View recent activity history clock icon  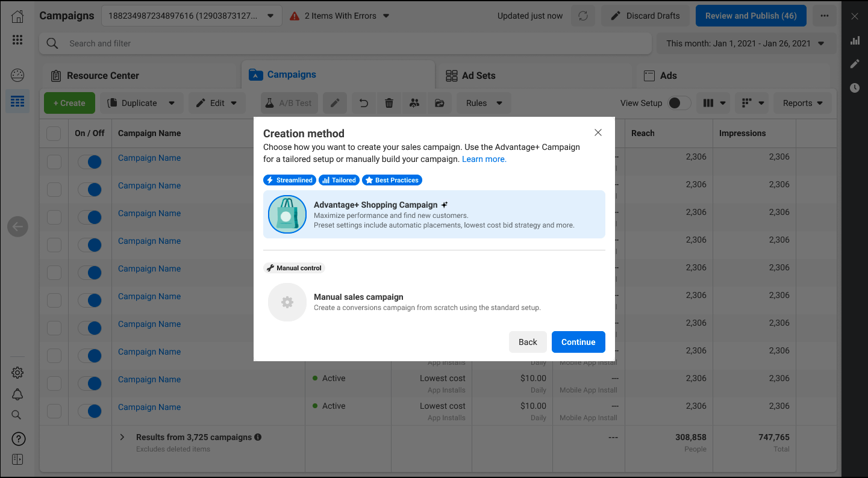tap(854, 88)
